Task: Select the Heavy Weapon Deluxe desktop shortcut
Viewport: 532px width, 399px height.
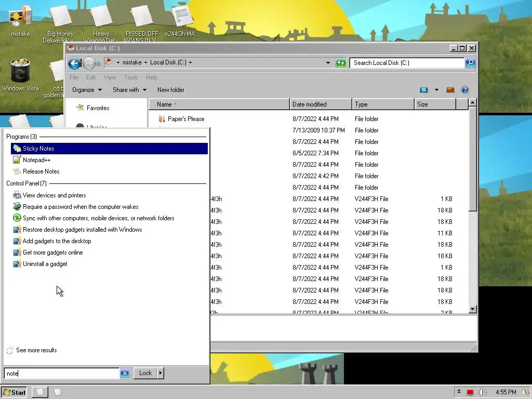Action: 101,24
